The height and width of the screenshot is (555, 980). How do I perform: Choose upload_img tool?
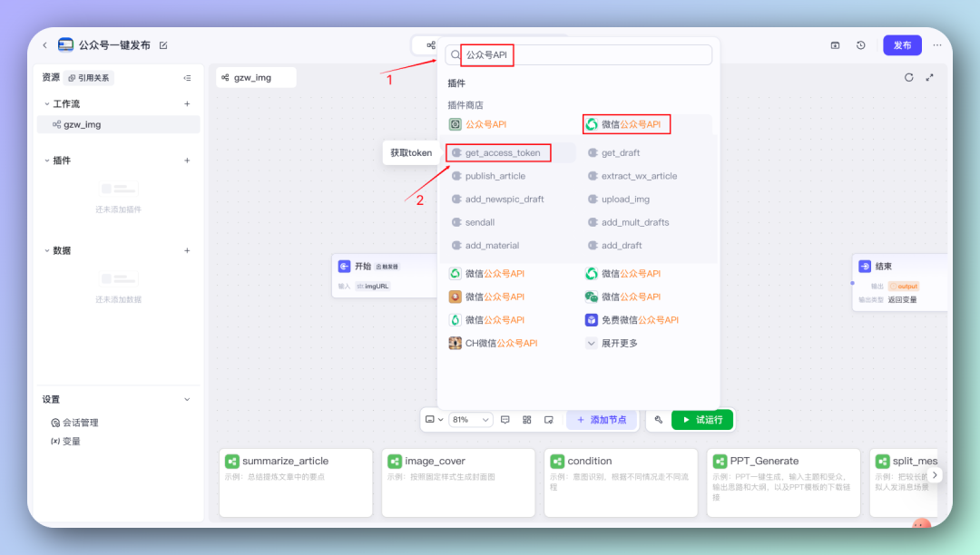619,200
